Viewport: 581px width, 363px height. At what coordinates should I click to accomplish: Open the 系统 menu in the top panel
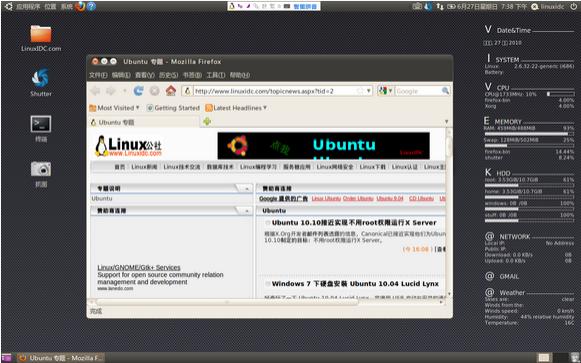pyautogui.click(x=67, y=6)
